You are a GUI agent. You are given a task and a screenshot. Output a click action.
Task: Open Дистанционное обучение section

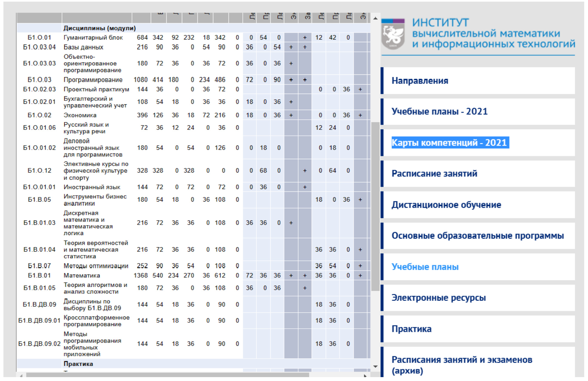pyautogui.click(x=446, y=205)
